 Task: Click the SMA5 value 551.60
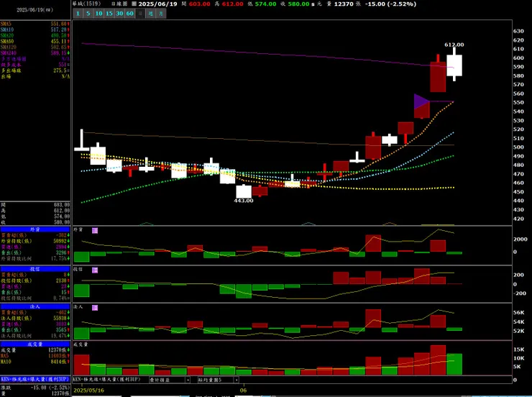pos(59,24)
